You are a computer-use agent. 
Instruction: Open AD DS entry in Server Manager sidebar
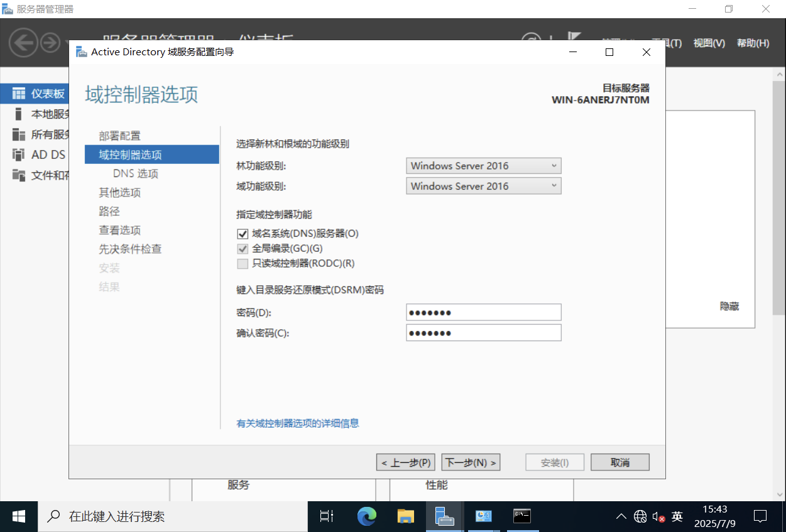48,155
